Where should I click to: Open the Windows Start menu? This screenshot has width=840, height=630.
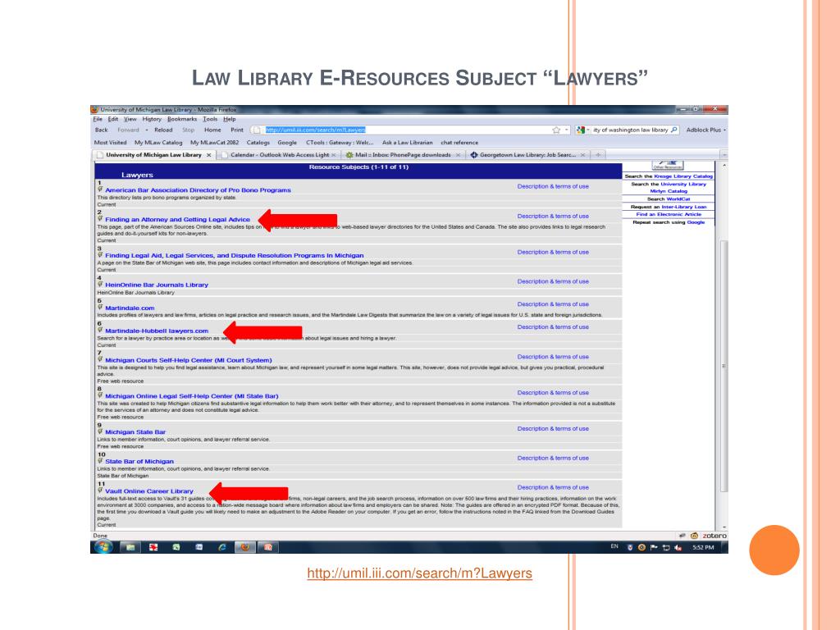coord(103,547)
